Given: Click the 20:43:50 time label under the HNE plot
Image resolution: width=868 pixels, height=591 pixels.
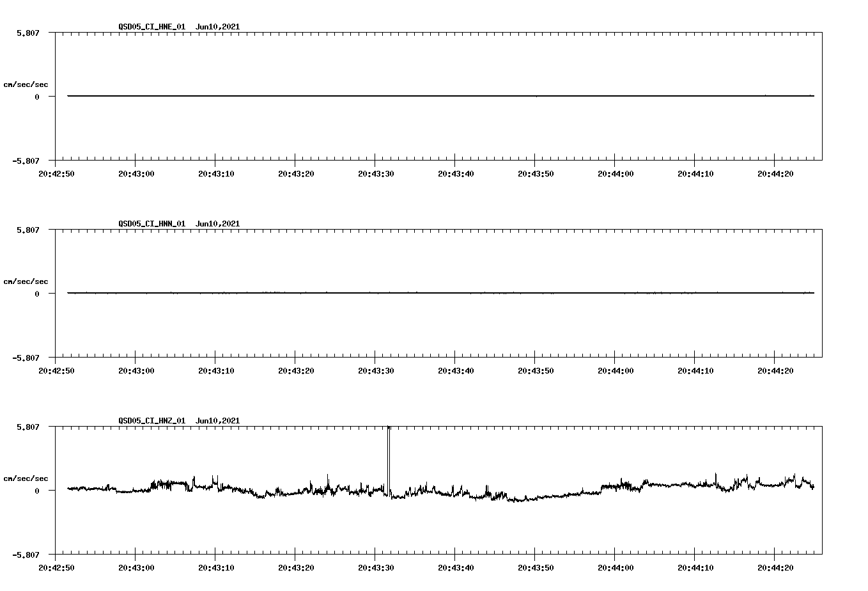Looking at the screenshot, I should tap(536, 173).
